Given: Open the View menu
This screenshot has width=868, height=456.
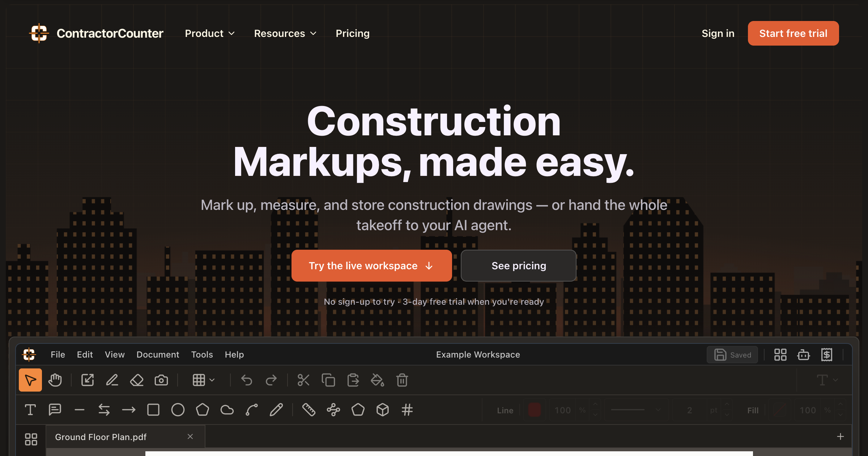Looking at the screenshot, I should point(115,355).
